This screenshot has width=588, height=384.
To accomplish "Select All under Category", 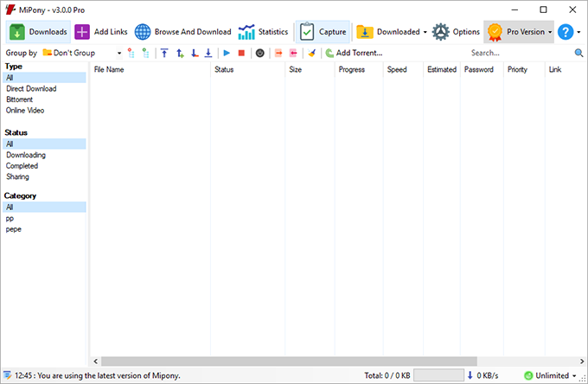I will (44, 207).
